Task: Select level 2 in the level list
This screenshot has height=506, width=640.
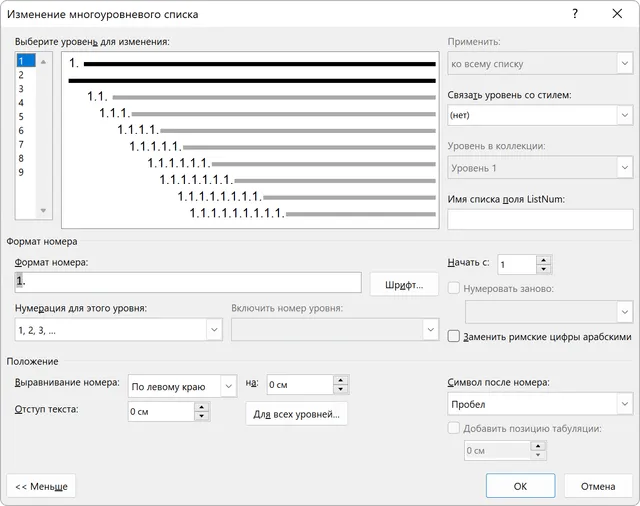Action: [26, 75]
